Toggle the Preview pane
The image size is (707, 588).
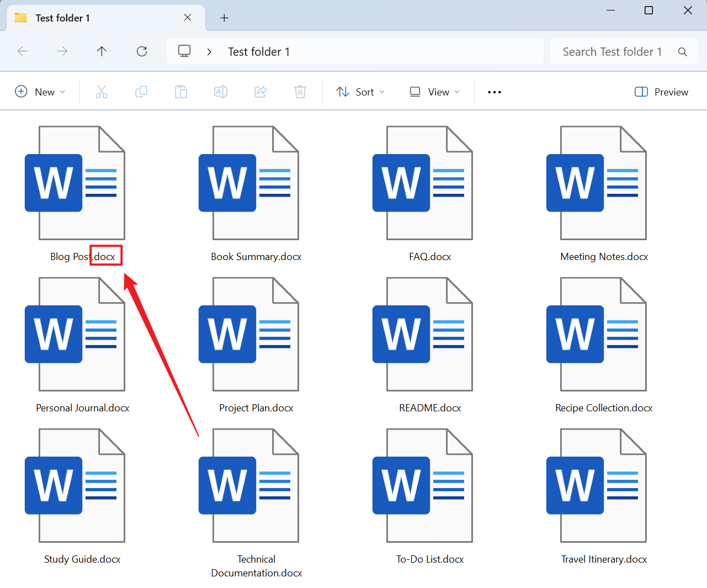coord(661,92)
